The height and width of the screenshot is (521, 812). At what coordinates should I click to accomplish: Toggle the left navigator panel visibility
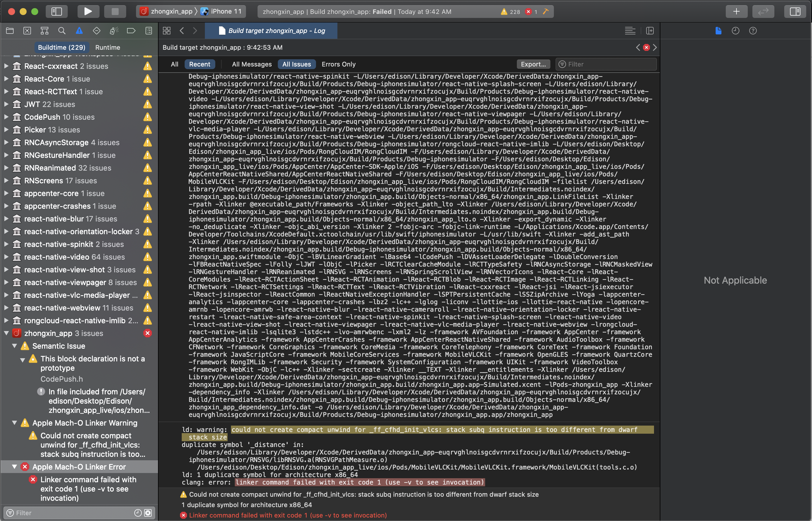coord(56,12)
